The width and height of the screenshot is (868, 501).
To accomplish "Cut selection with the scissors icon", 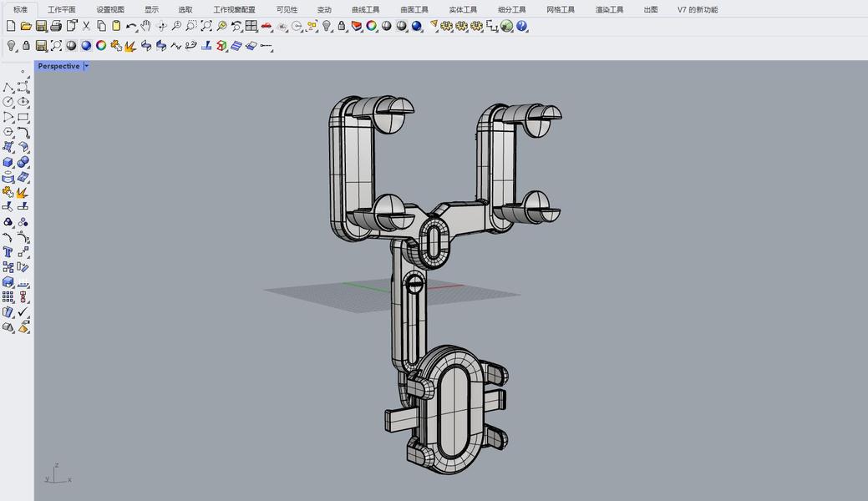I will (x=86, y=26).
